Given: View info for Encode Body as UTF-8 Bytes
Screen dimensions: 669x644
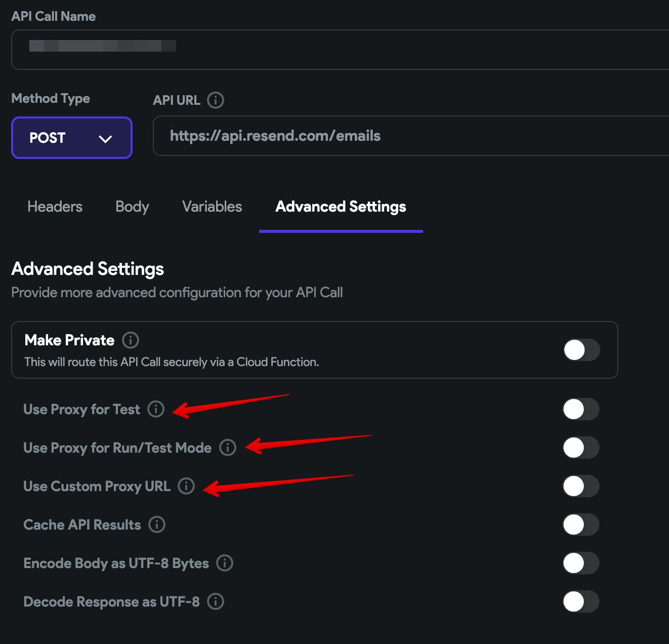Looking at the screenshot, I should (225, 563).
